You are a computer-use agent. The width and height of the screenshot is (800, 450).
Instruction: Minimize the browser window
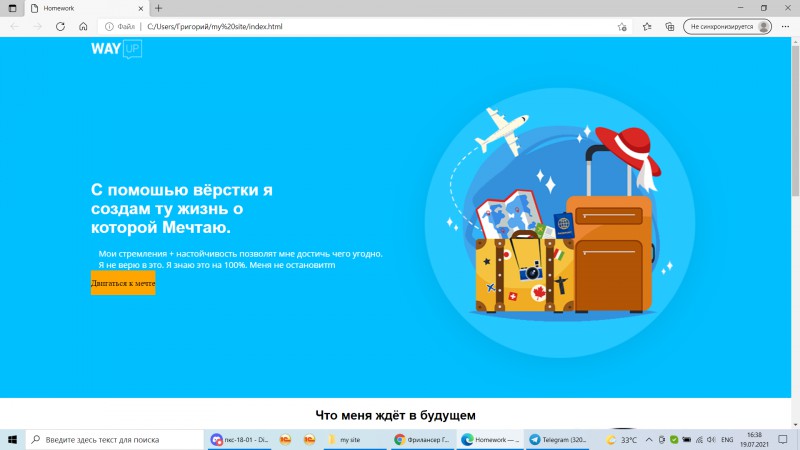click(740, 8)
